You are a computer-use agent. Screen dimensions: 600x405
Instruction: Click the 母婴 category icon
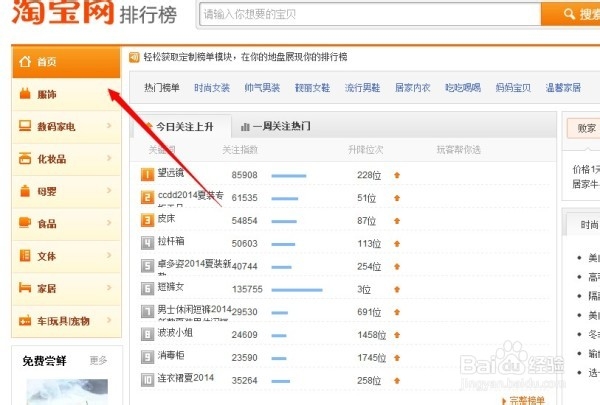(x=25, y=191)
